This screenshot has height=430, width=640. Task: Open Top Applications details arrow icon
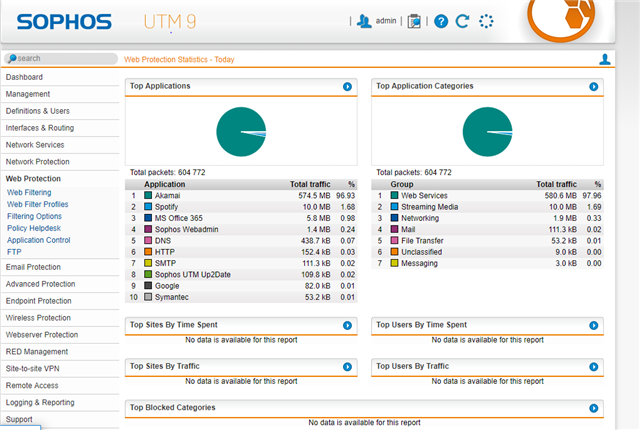coord(347,86)
